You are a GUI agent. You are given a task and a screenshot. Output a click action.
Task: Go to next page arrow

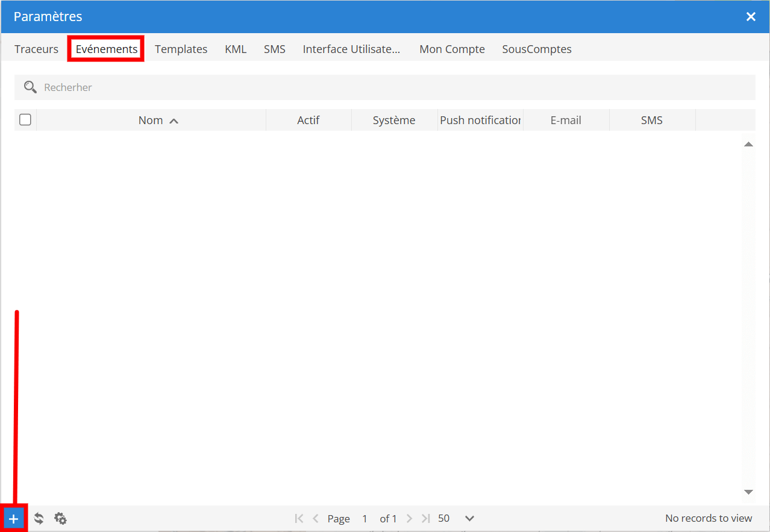pyautogui.click(x=410, y=518)
